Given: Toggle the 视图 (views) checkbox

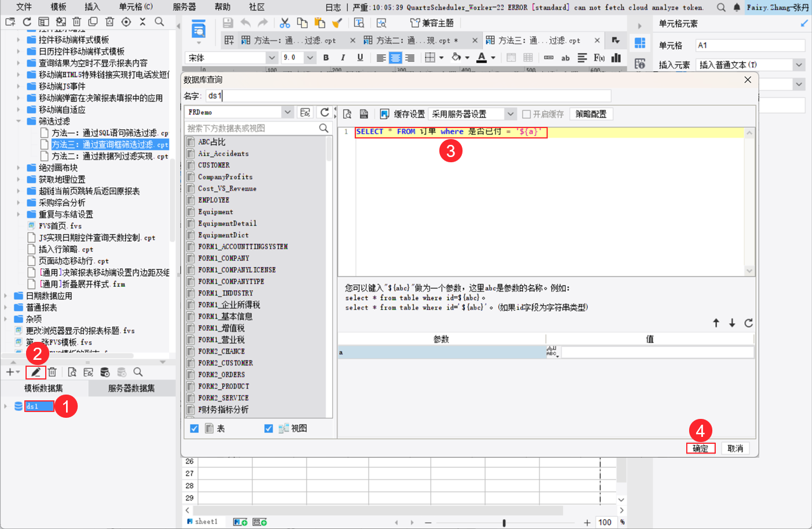Looking at the screenshot, I should pos(268,428).
